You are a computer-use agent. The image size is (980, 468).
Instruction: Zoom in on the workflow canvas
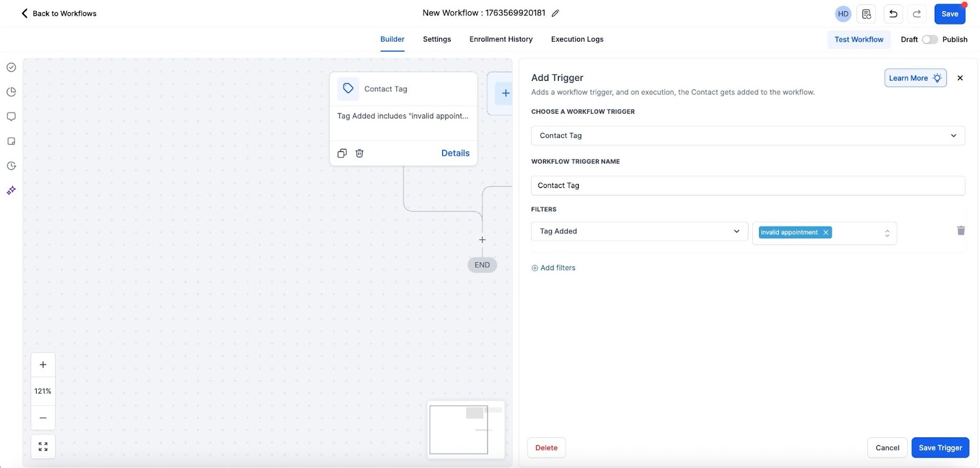pyautogui.click(x=43, y=365)
